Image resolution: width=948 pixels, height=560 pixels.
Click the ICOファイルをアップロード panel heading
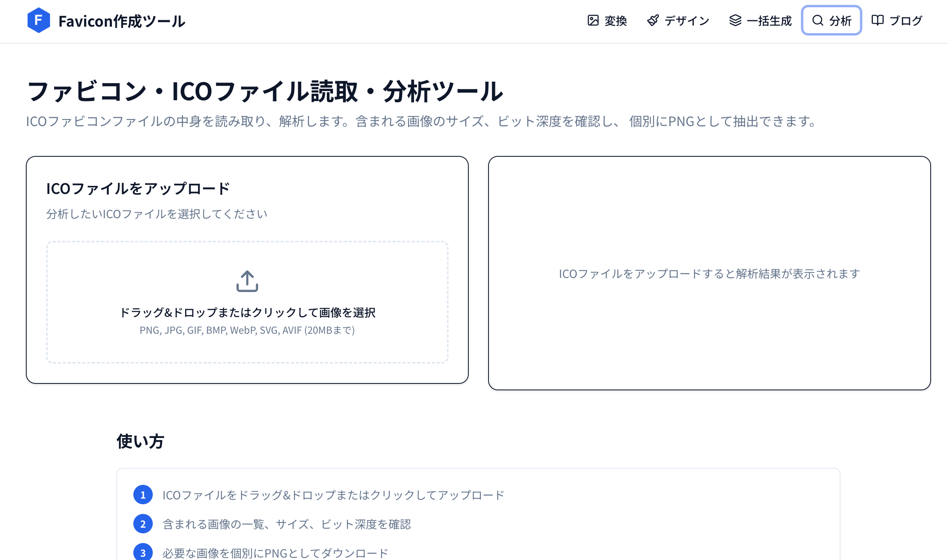click(137, 188)
